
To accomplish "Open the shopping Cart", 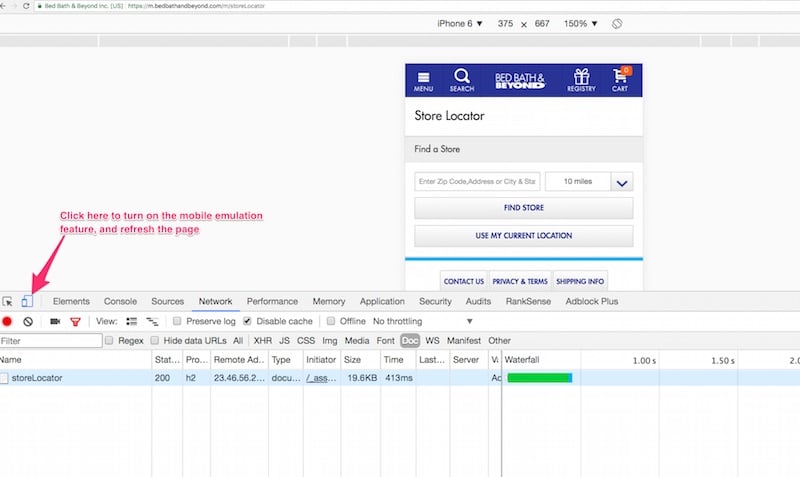I will coord(620,80).
